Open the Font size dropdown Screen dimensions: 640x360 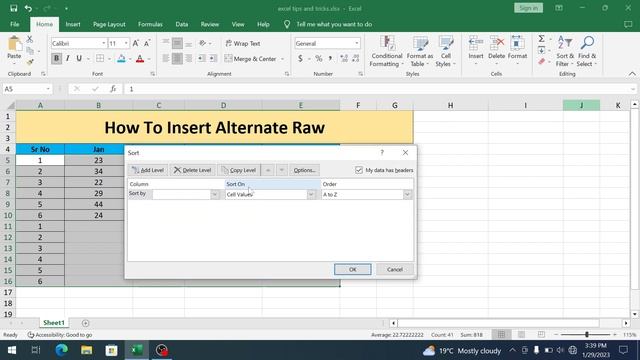(126, 43)
